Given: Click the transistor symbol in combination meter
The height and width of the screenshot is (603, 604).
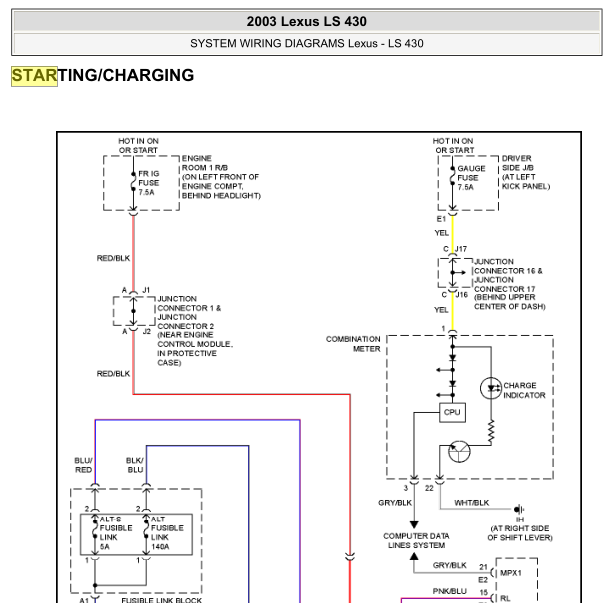Looking at the screenshot, I should (459, 451).
